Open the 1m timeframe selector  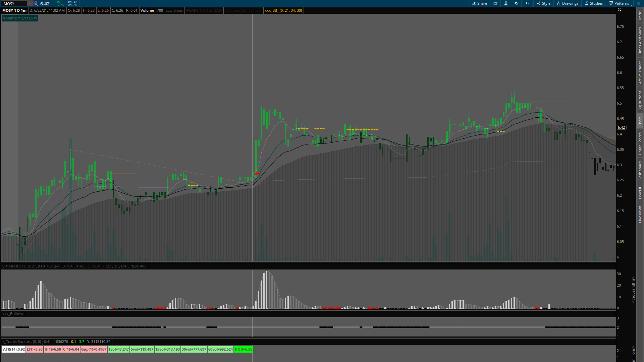(x=527, y=3)
